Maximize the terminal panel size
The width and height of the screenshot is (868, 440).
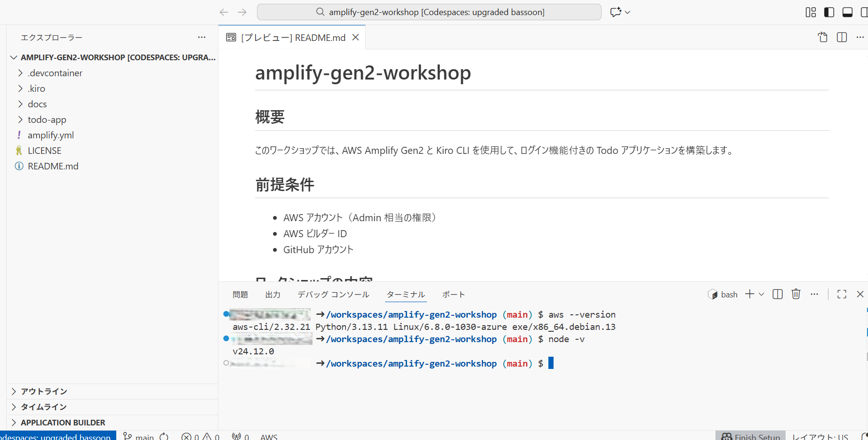(x=842, y=294)
